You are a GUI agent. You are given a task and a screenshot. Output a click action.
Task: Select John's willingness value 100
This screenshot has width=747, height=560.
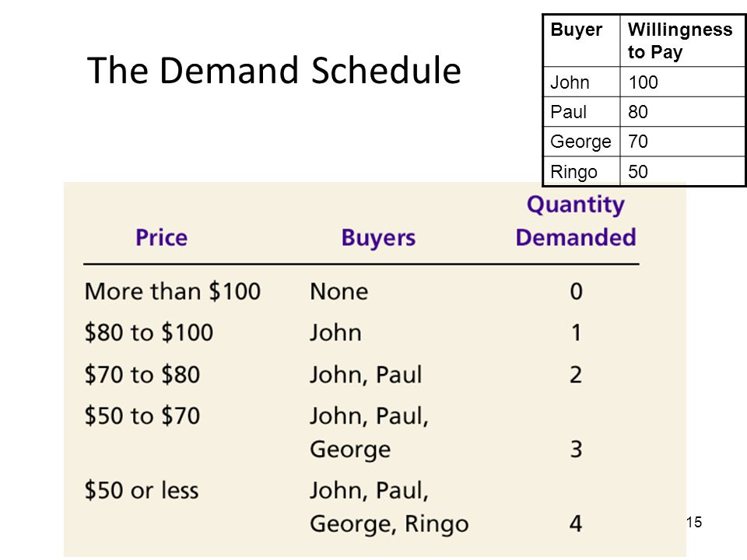click(644, 82)
